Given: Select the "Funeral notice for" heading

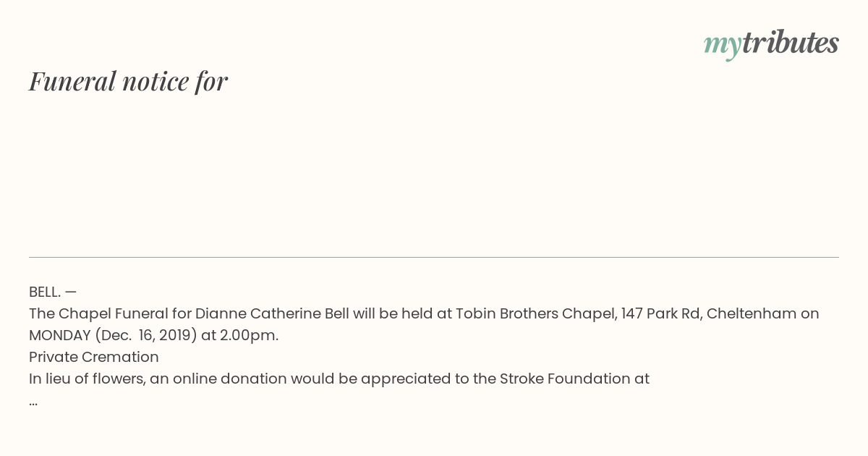Looking at the screenshot, I should 128,81.
